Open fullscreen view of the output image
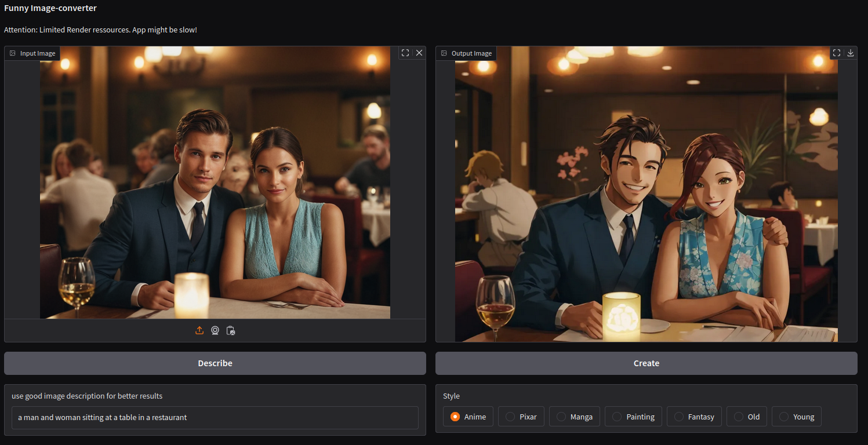This screenshot has height=445, width=868. click(x=836, y=53)
